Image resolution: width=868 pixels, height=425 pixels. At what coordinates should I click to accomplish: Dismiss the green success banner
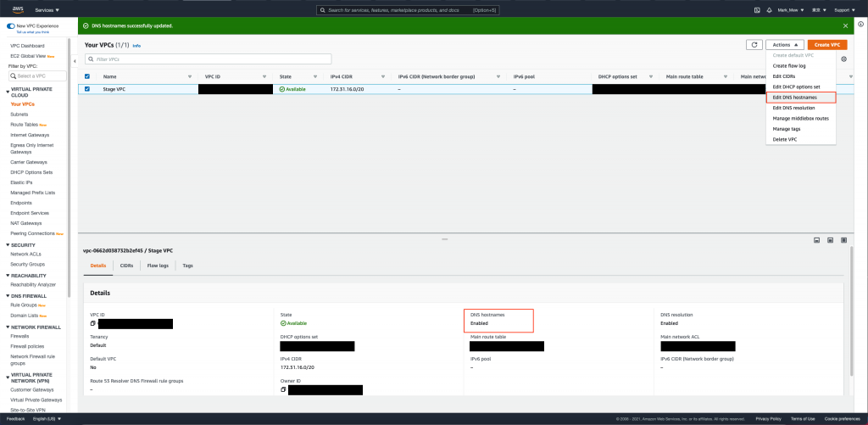point(845,25)
